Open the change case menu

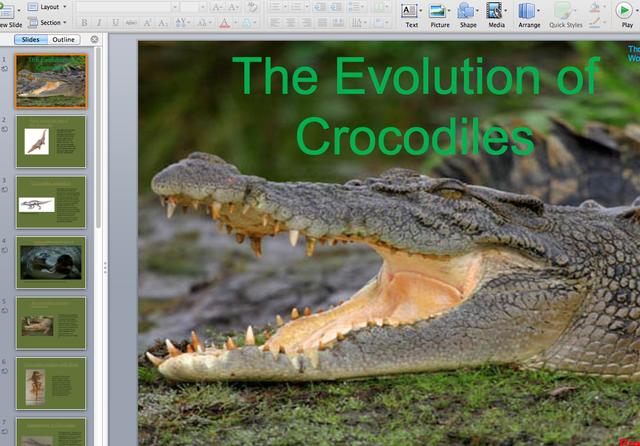204,22
